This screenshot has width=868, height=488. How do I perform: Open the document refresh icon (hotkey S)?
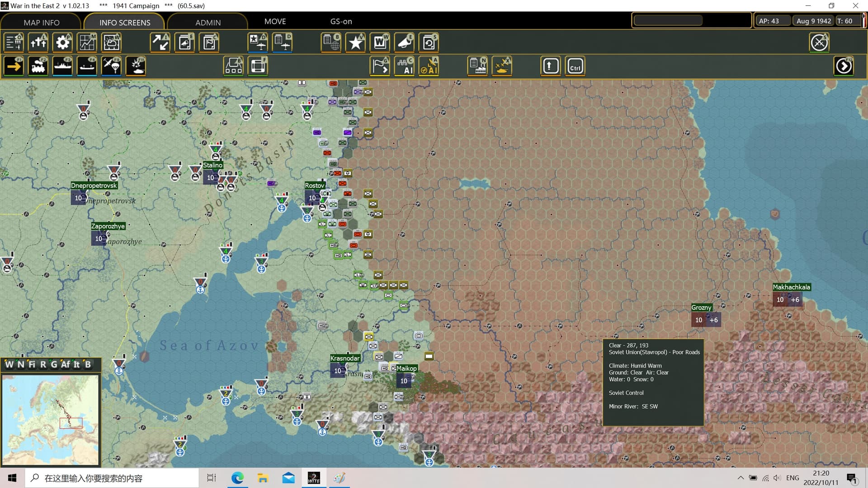[x=429, y=42]
